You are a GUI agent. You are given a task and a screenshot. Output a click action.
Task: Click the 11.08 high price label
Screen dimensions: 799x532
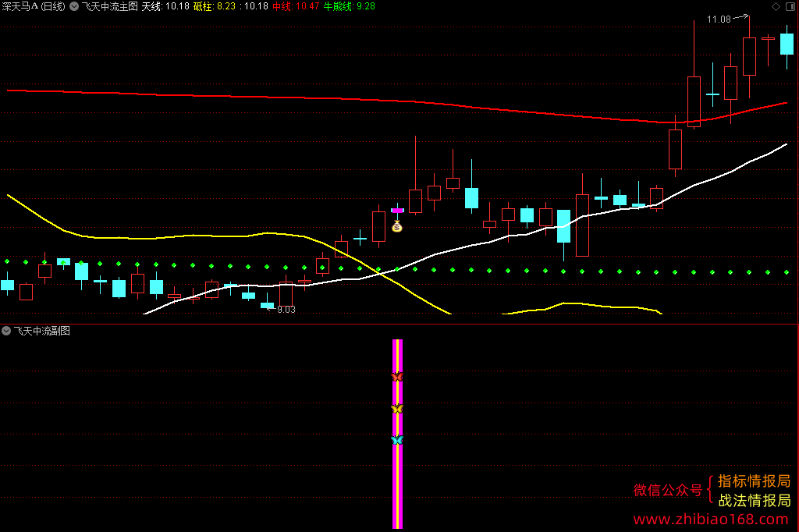[x=719, y=20]
